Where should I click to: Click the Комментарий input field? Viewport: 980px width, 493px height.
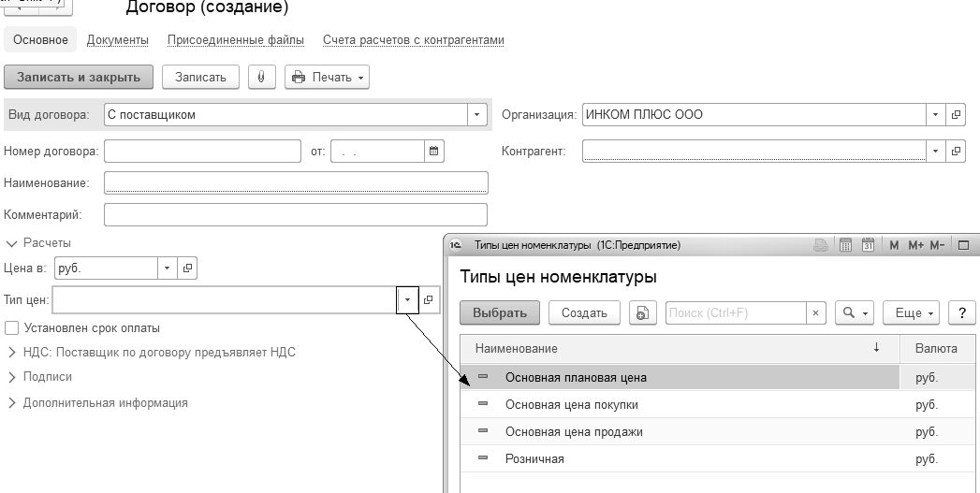point(296,215)
